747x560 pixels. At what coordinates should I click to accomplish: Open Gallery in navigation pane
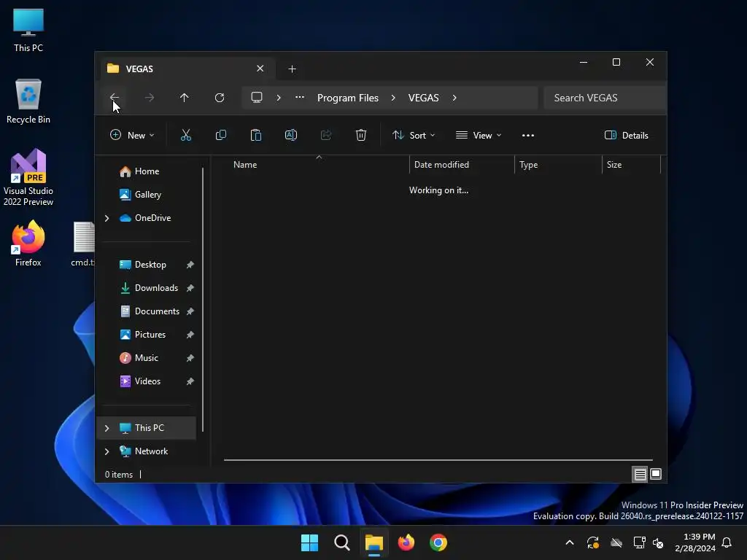(x=147, y=195)
